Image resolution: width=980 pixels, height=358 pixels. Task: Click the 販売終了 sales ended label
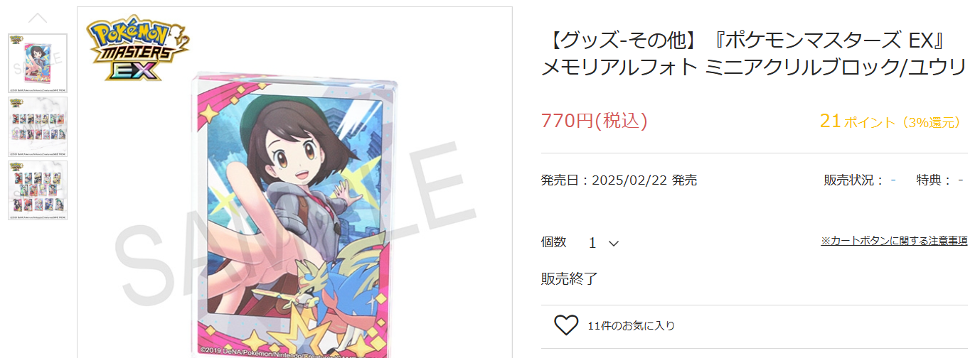coord(569,279)
